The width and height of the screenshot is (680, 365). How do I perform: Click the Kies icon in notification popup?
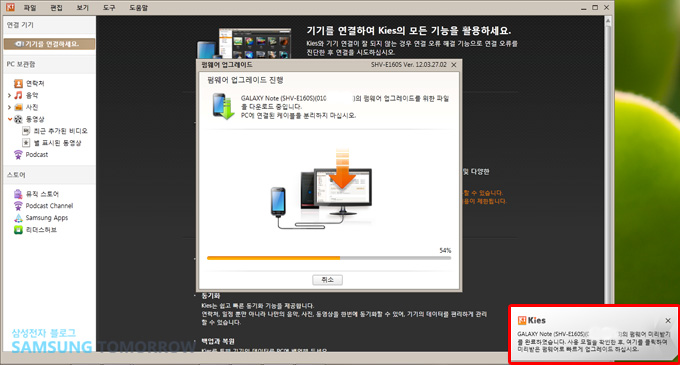click(x=522, y=320)
